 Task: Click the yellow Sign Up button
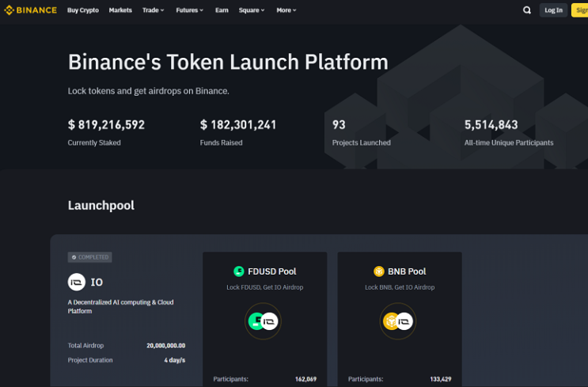(x=580, y=10)
